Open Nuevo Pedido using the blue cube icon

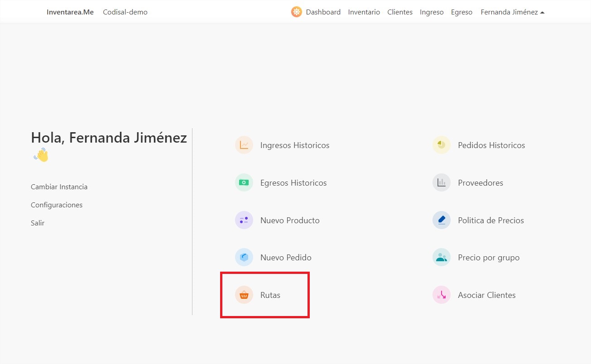click(x=244, y=257)
